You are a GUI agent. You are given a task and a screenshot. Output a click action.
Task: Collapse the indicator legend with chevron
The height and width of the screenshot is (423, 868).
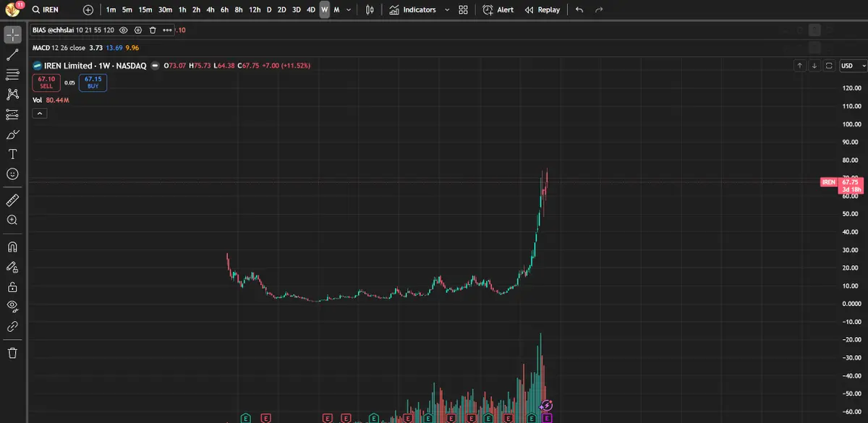[x=40, y=113]
